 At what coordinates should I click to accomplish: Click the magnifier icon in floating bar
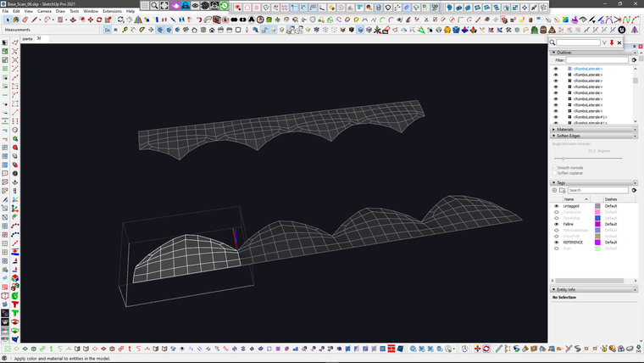tap(154, 6)
